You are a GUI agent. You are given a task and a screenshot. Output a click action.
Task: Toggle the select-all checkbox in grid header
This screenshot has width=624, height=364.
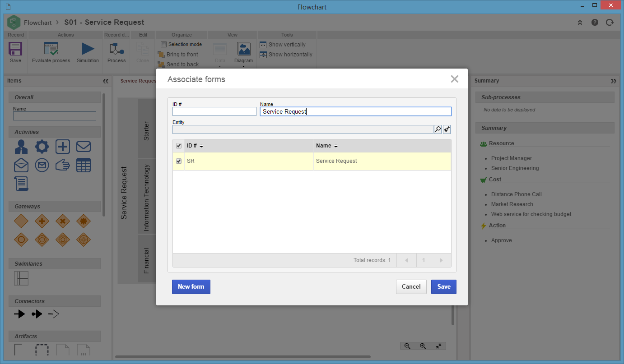coord(179,146)
